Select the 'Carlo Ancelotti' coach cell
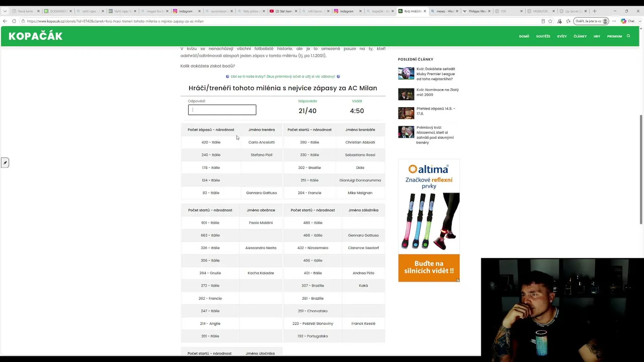The image size is (644, 362). pos(262,142)
